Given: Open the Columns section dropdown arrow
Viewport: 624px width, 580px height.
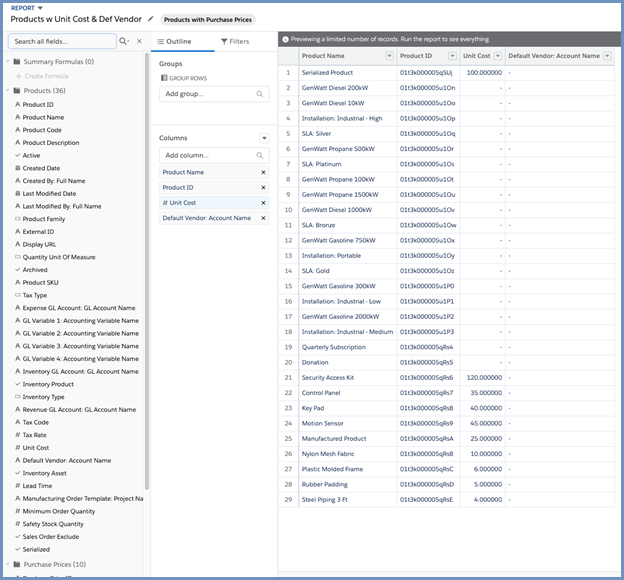Looking at the screenshot, I should coord(264,138).
